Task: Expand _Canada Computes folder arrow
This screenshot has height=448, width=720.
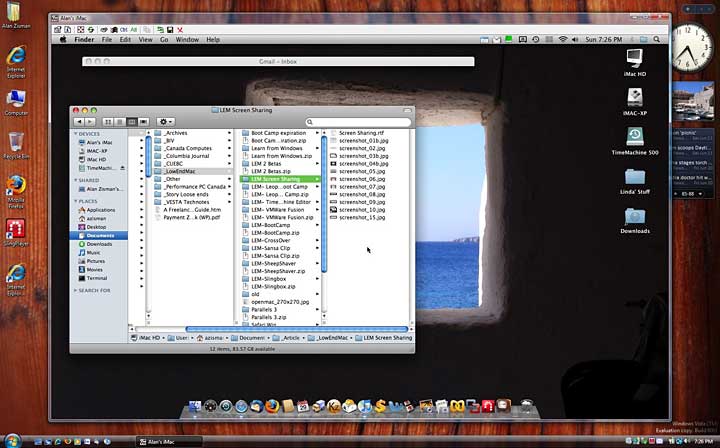Action: tap(229, 148)
